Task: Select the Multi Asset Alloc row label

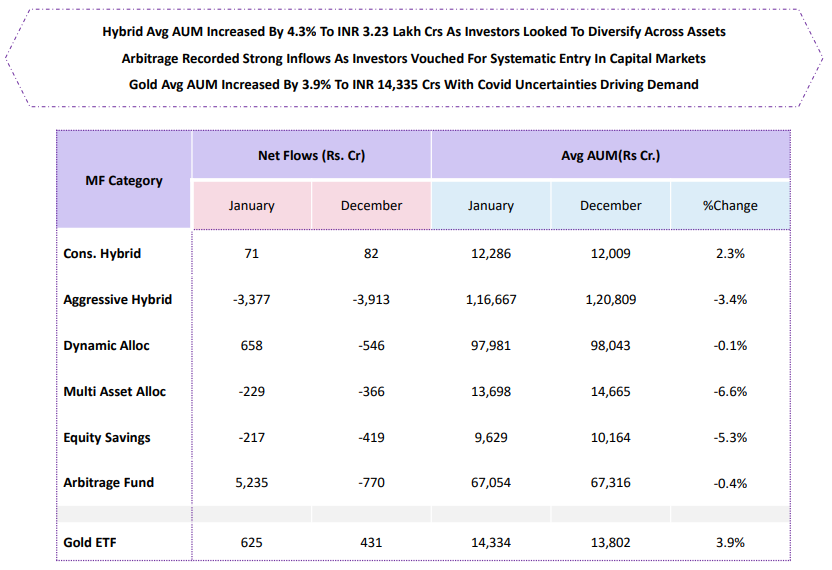Action: coord(115,392)
